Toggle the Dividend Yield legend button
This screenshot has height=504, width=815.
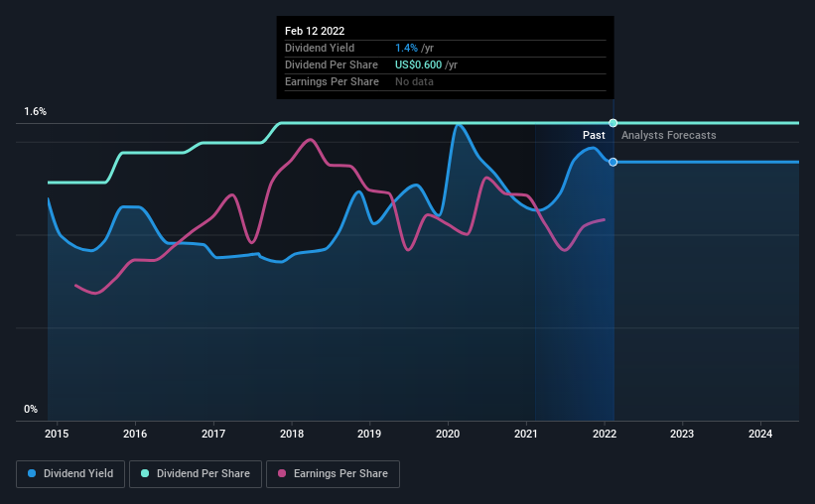(x=70, y=474)
